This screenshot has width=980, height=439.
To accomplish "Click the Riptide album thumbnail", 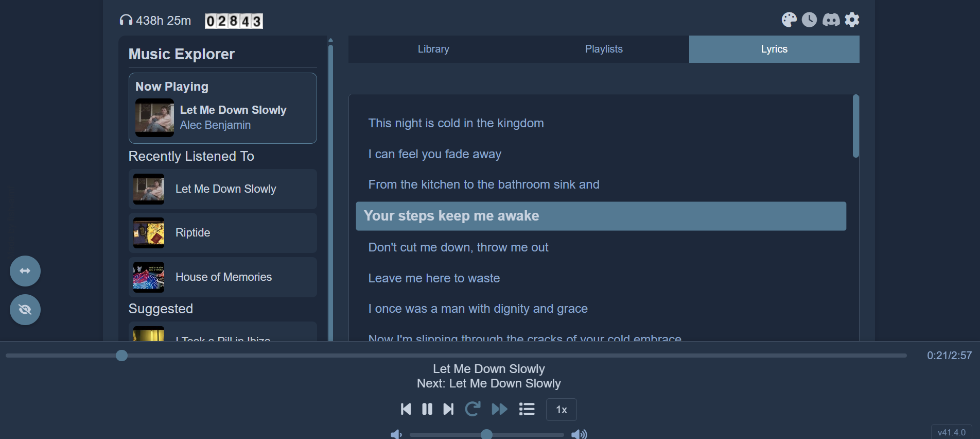I will coord(149,233).
